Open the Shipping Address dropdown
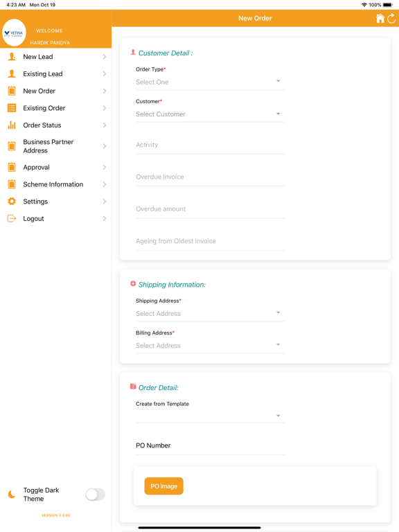 point(211,314)
